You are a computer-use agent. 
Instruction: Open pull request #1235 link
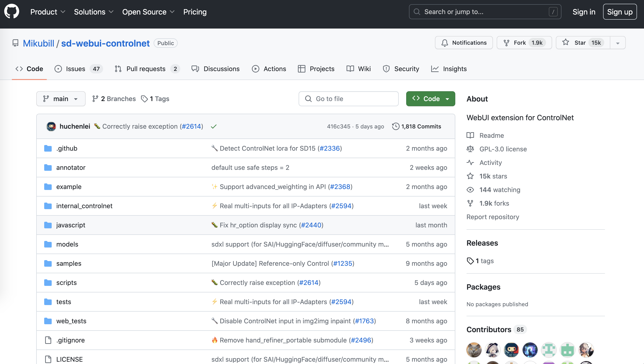click(x=343, y=263)
